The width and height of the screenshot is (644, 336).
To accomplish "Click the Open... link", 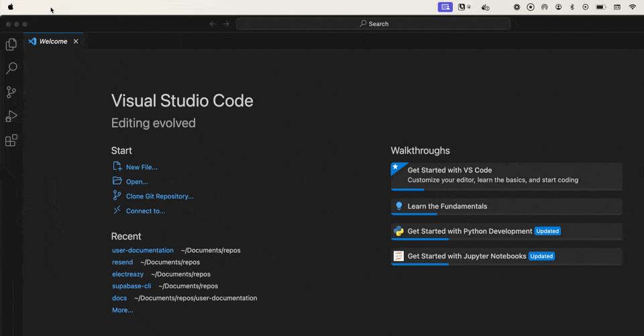I will pos(137,182).
